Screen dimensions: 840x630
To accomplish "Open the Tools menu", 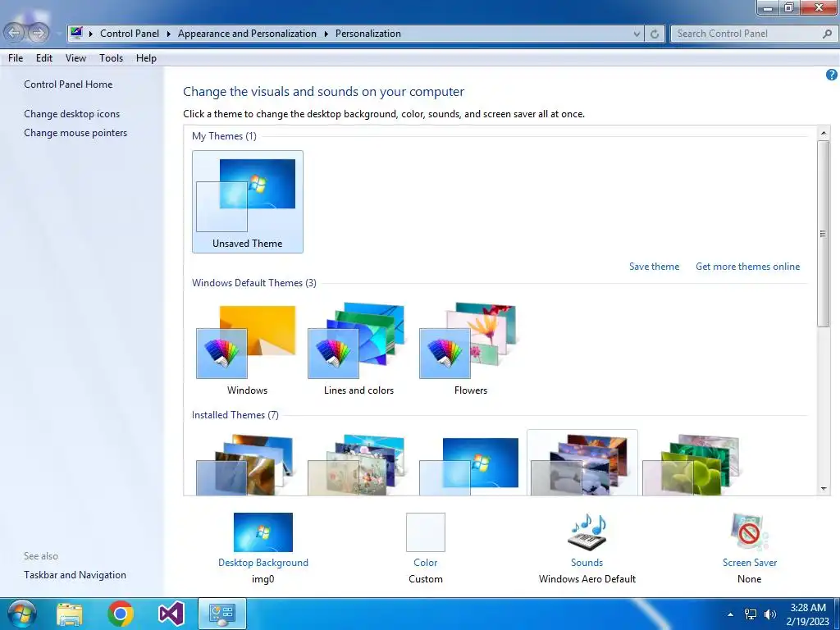I will click(x=111, y=58).
